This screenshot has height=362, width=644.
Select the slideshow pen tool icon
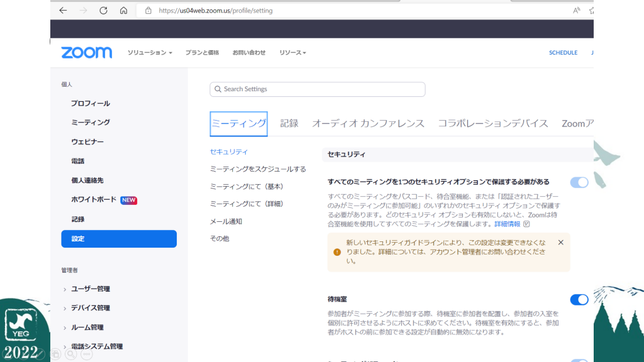[x=40, y=354]
